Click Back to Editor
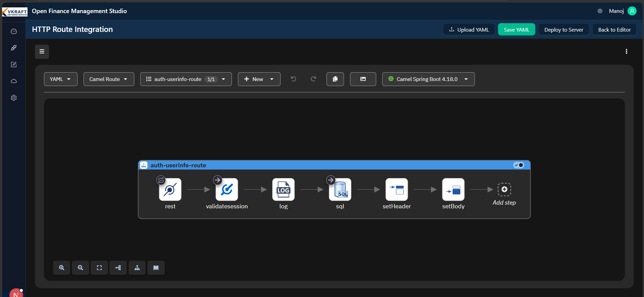This screenshot has height=297, width=644. click(x=614, y=30)
